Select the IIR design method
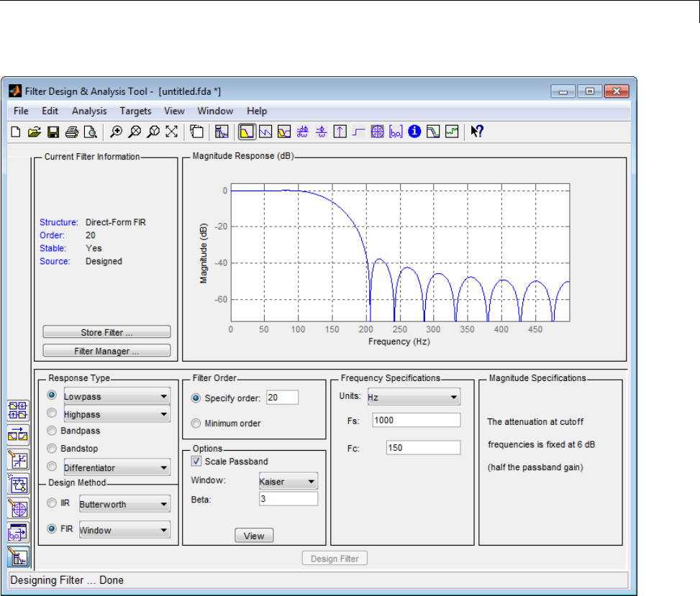 [52, 503]
